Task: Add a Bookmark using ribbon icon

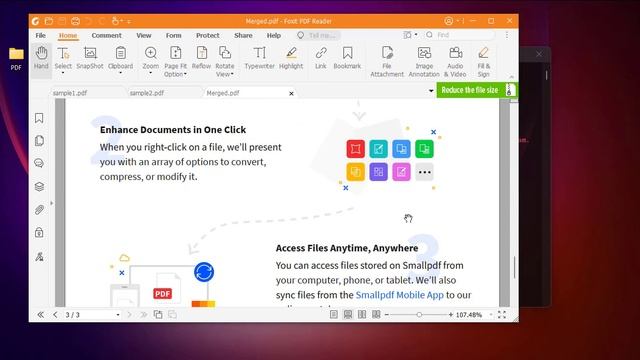Action: tap(347, 58)
